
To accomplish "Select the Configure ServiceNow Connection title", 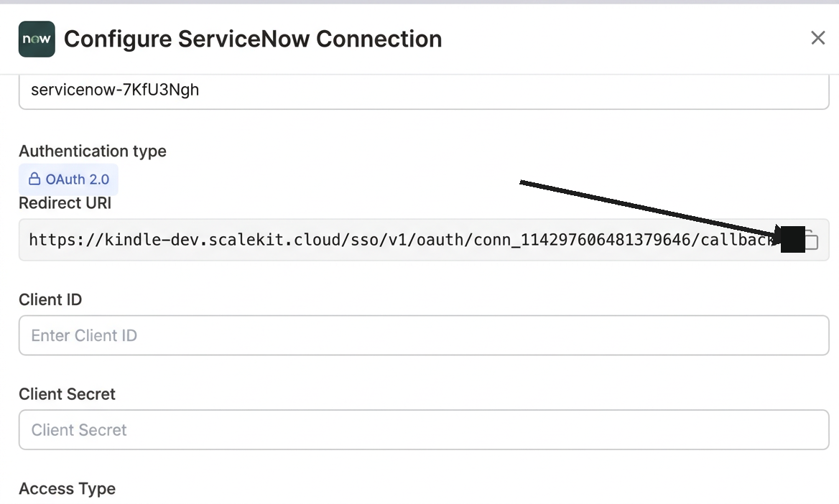I will 253,39.
